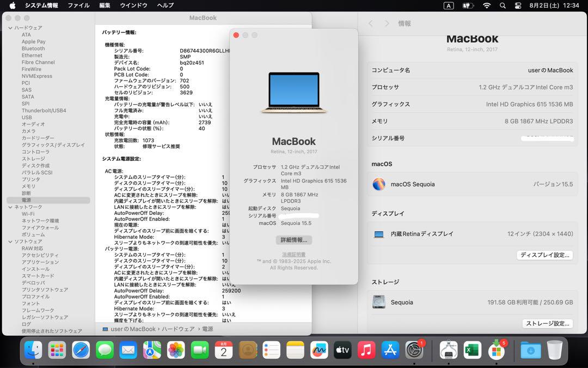Open the ファイル menu

point(78,5)
